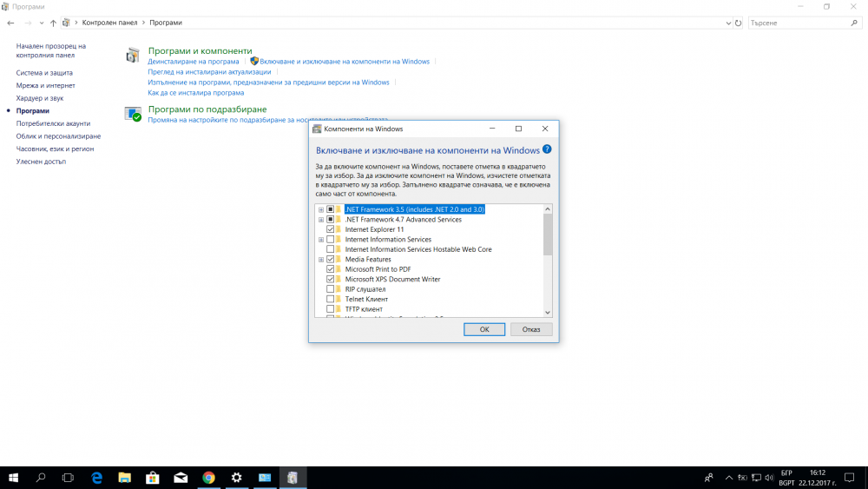This screenshot has width=868, height=489.
Task: Toggle .NET Framework 4.7 Advanced Services checkbox
Action: coord(331,219)
